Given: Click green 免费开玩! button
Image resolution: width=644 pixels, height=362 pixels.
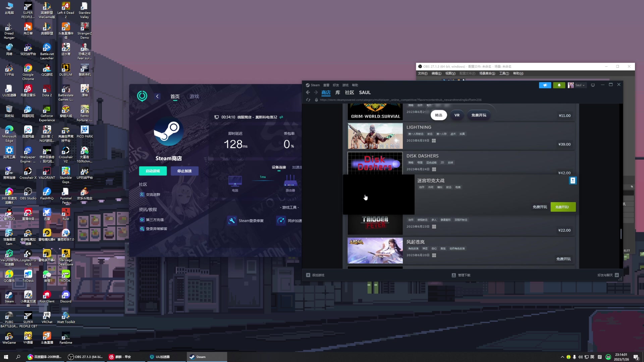Looking at the screenshot, I should [x=563, y=207].
